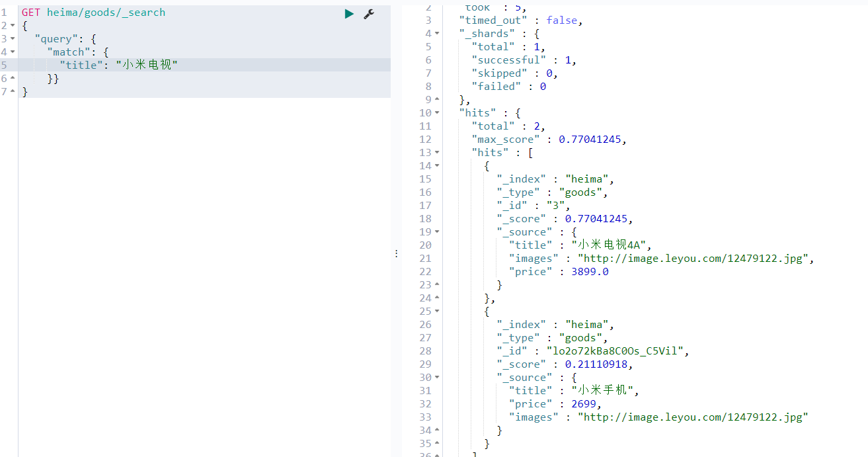
Task: Collapse second hit object at line 25
Action: coord(437,311)
